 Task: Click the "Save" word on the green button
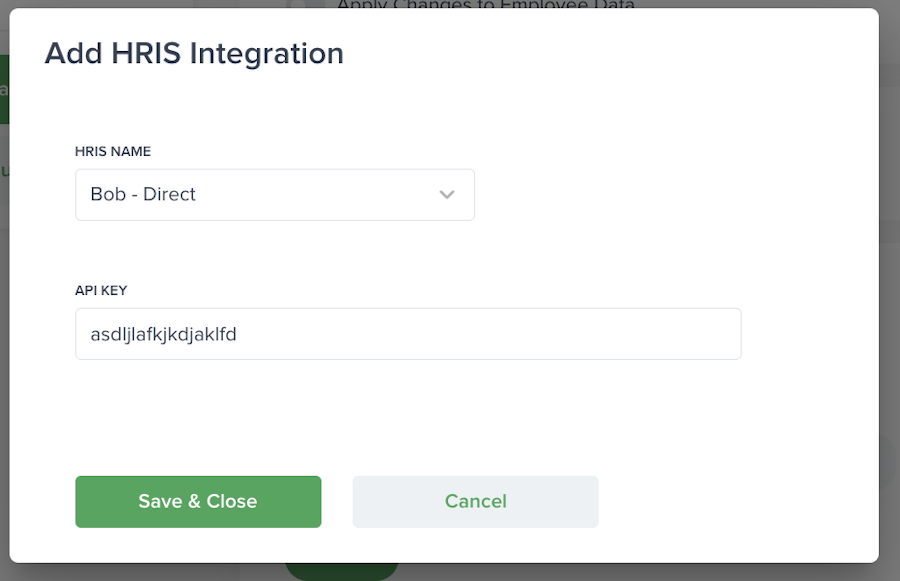pyautogui.click(x=160, y=501)
